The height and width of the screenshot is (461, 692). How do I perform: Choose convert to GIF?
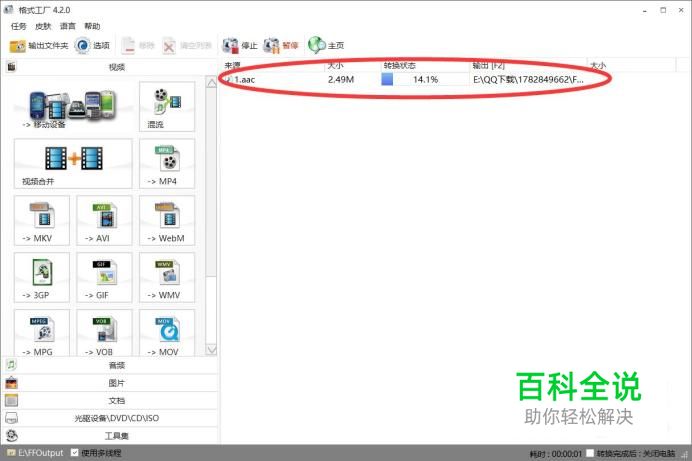coord(104,277)
